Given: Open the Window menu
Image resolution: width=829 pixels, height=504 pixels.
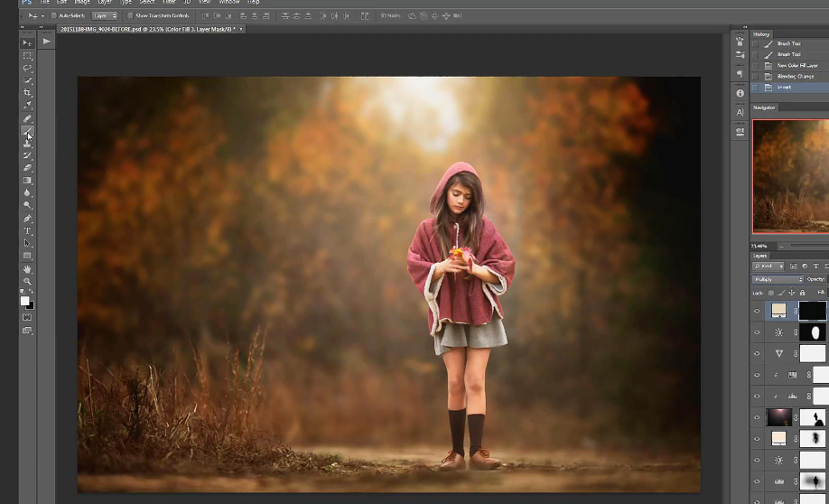Looking at the screenshot, I should [x=229, y=2].
